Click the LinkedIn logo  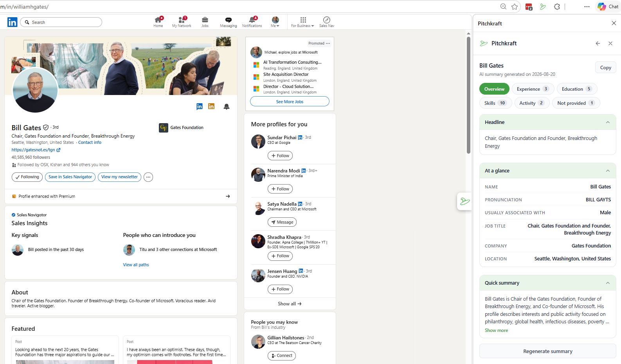click(12, 22)
